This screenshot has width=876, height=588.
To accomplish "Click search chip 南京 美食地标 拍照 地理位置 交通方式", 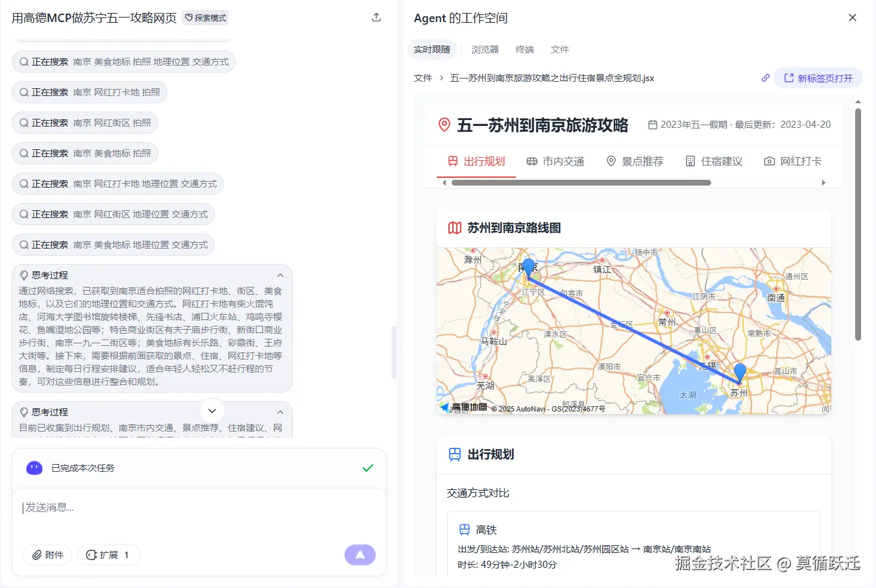I will click(x=123, y=62).
